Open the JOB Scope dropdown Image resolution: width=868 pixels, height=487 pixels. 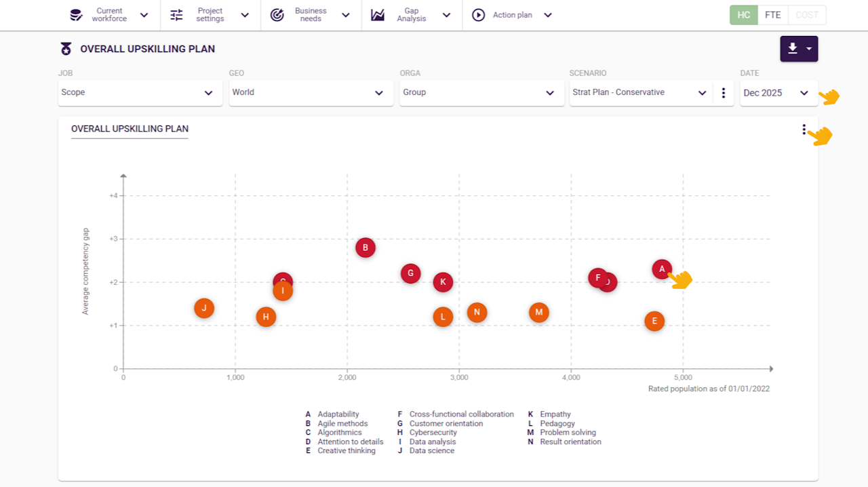click(x=140, y=93)
